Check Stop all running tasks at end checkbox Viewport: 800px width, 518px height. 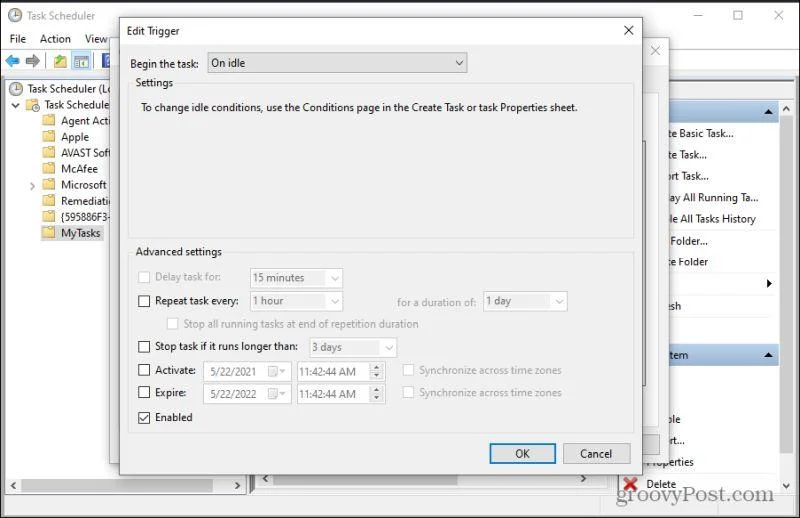point(172,324)
